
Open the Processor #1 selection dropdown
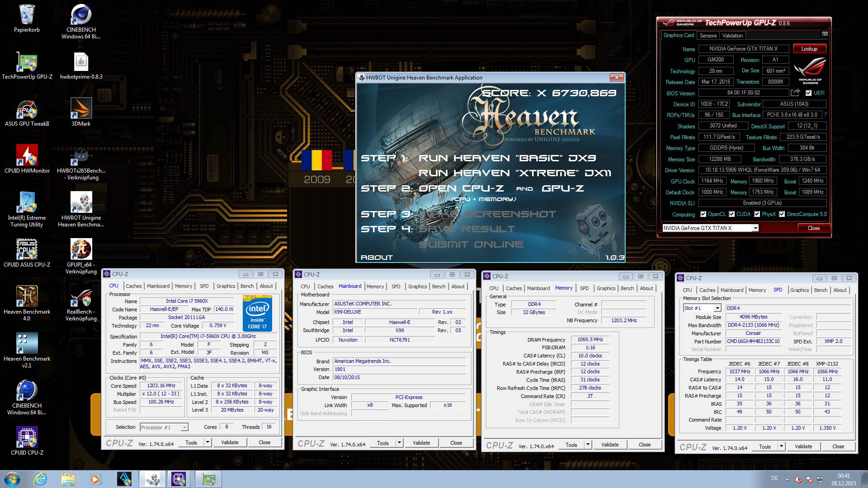point(184,427)
